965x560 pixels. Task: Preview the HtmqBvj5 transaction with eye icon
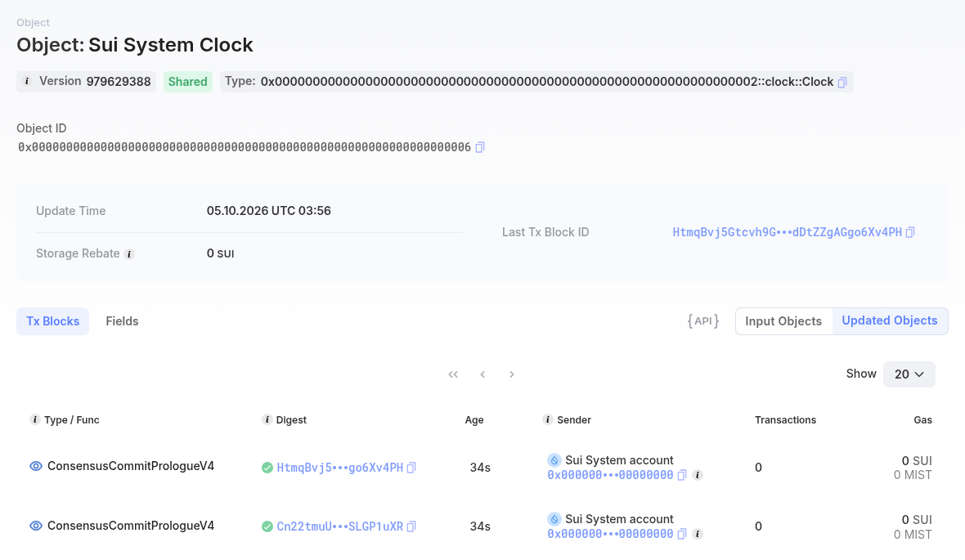point(36,467)
